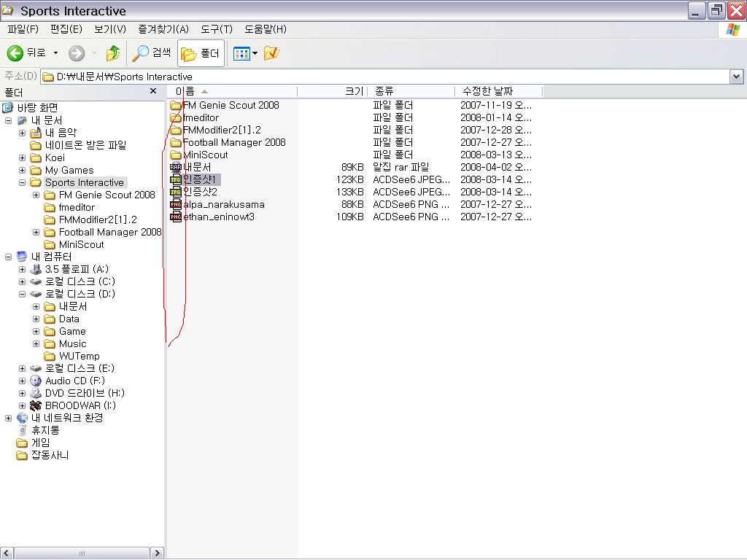Expand the Koei folder node
This screenshot has height=560, width=747.
pyautogui.click(x=22, y=157)
